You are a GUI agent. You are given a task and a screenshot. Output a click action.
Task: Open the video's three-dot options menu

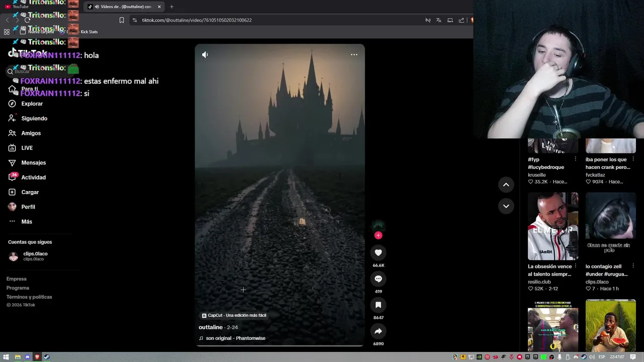[x=354, y=54]
